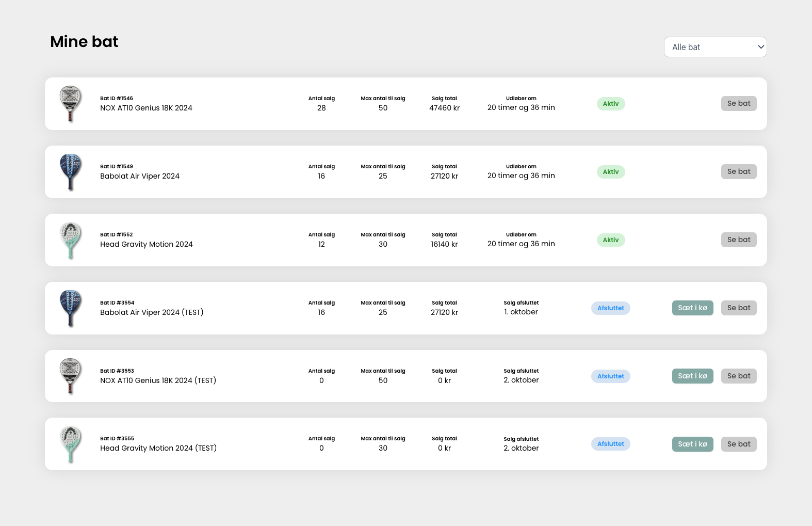View bat #1552 with Se bat
Image resolution: width=812 pixels, height=526 pixels.
(738, 240)
